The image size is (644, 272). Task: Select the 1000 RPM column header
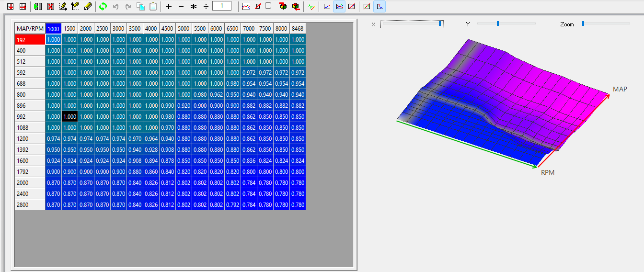point(54,28)
